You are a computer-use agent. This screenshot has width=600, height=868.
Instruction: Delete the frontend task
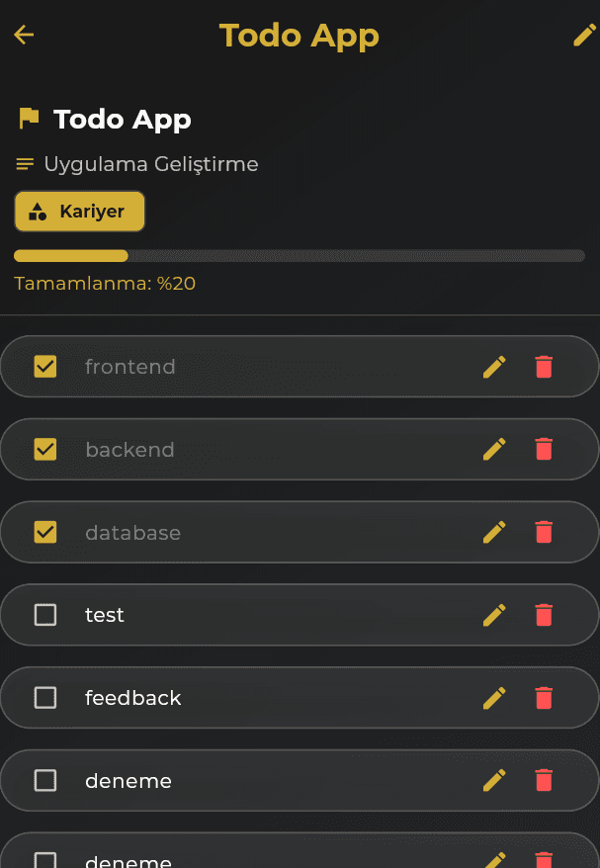pos(544,366)
